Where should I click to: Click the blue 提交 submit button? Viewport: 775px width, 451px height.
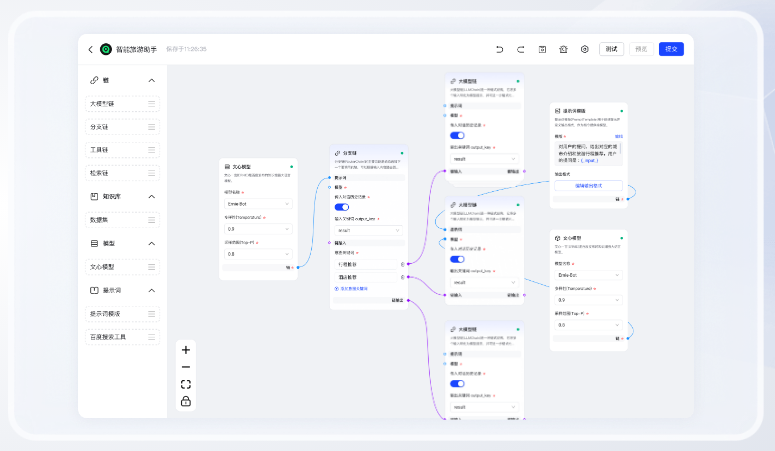(670, 49)
